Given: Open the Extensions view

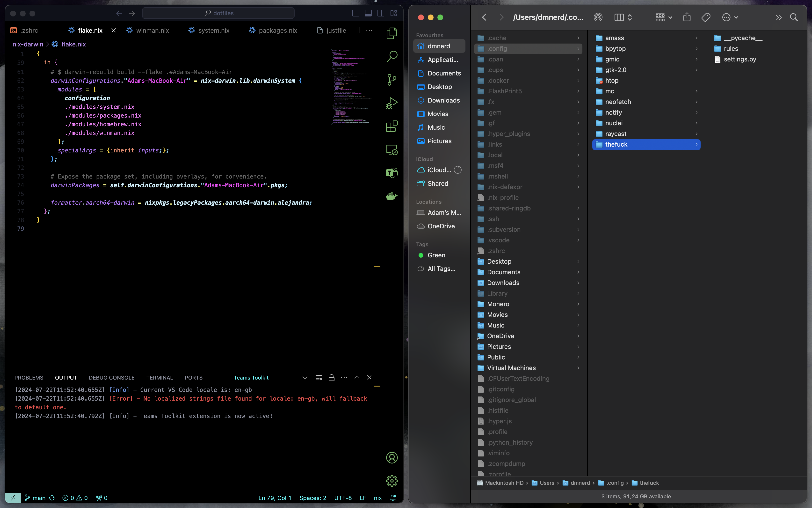Looking at the screenshot, I should coord(391,126).
